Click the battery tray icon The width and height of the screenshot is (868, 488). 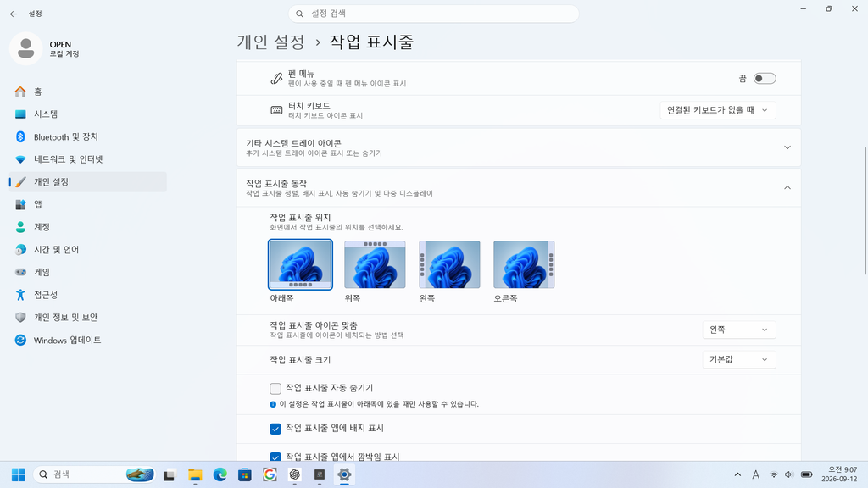(x=807, y=474)
